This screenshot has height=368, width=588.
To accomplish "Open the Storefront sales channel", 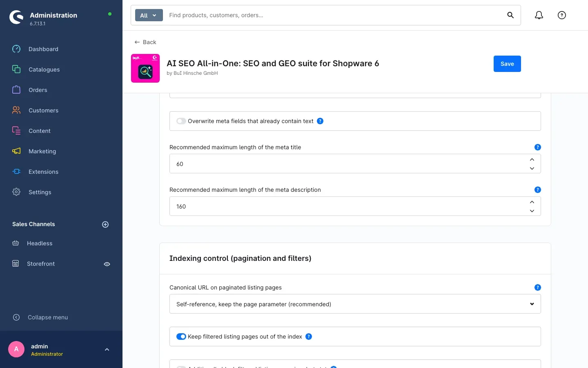I will pyautogui.click(x=41, y=264).
